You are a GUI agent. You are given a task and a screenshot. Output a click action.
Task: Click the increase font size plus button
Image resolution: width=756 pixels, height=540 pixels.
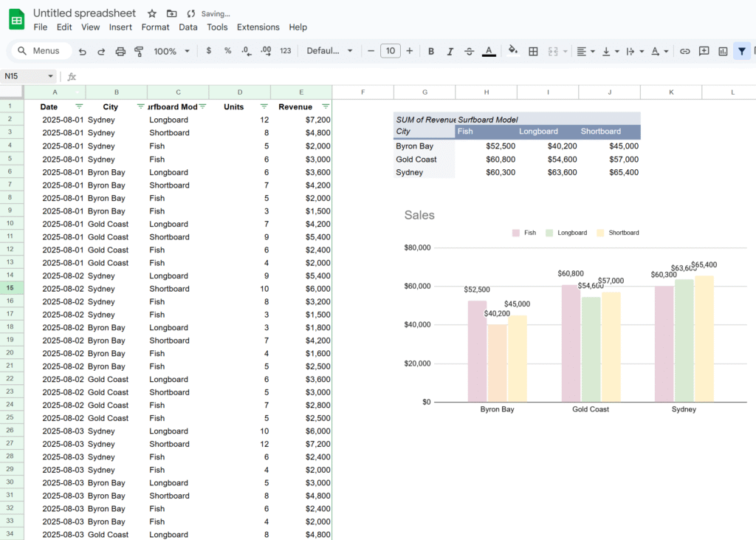(410, 51)
